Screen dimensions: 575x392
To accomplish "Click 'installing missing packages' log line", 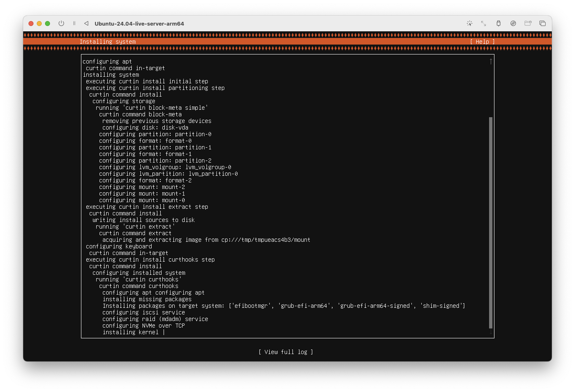I will pyautogui.click(x=147, y=299).
